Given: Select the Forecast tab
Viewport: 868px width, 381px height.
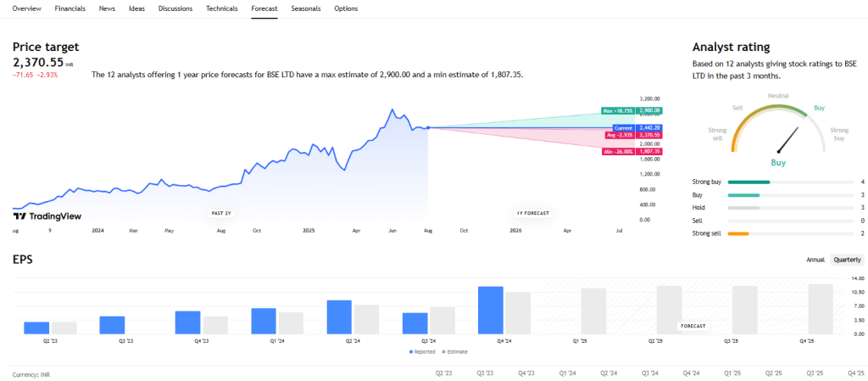Looking at the screenshot, I should tap(264, 8).
